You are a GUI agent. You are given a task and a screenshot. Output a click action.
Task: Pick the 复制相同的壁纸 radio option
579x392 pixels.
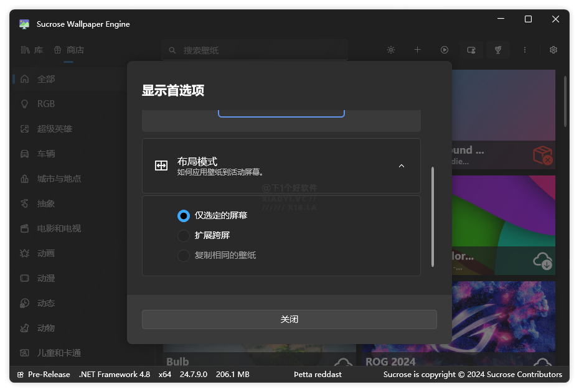(217, 256)
